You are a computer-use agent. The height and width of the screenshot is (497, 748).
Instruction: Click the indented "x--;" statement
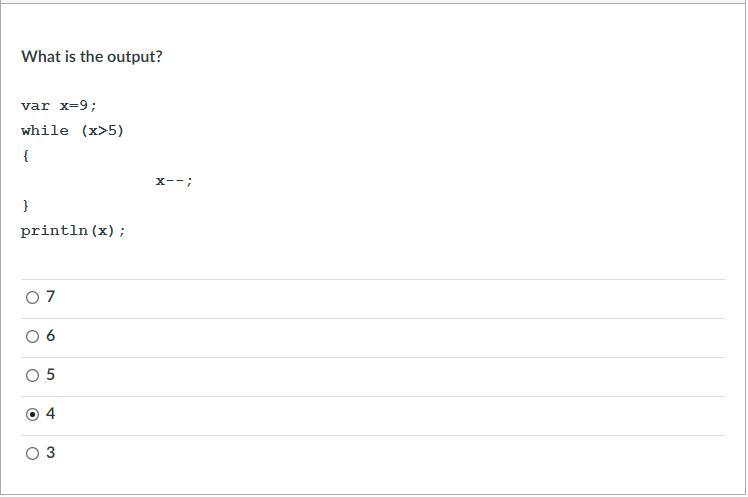point(174,181)
